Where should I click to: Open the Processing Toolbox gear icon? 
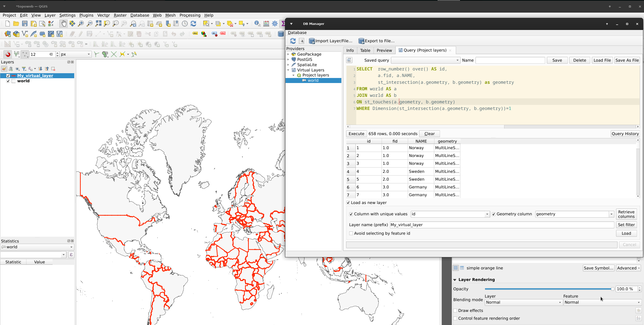click(x=275, y=24)
